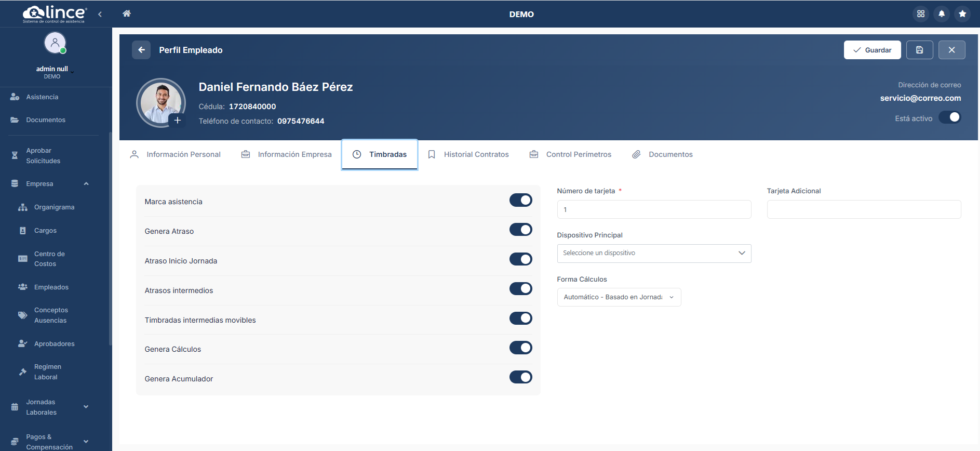The width and height of the screenshot is (980, 451).
Task: Open Empleados in the sidebar
Action: [51, 287]
